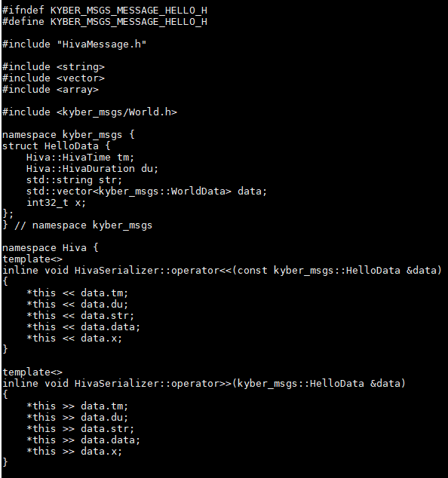448x478 pixels.
Task: Click the '*this << data.str;' statement
Action: (80, 315)
